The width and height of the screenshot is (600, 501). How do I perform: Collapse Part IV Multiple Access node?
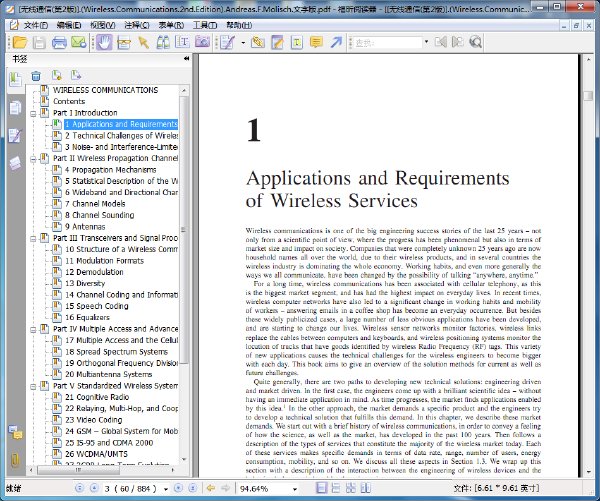click(x=33, y=329)
